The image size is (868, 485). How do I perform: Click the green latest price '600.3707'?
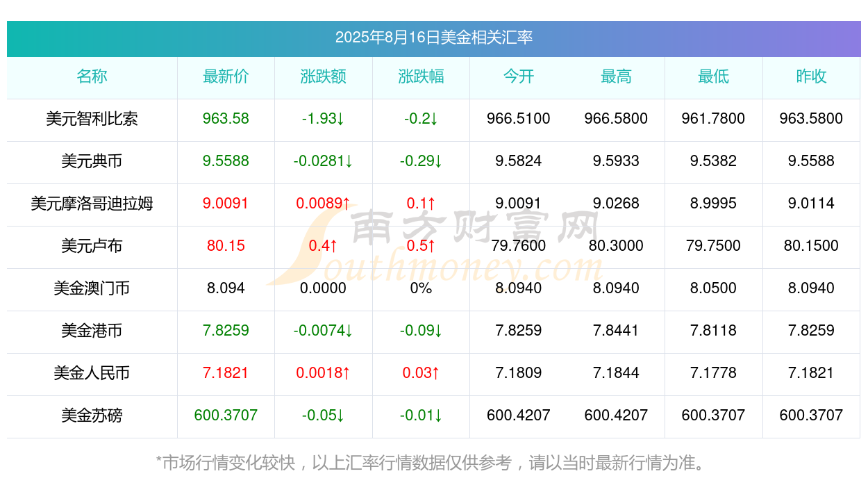[226, 416]
